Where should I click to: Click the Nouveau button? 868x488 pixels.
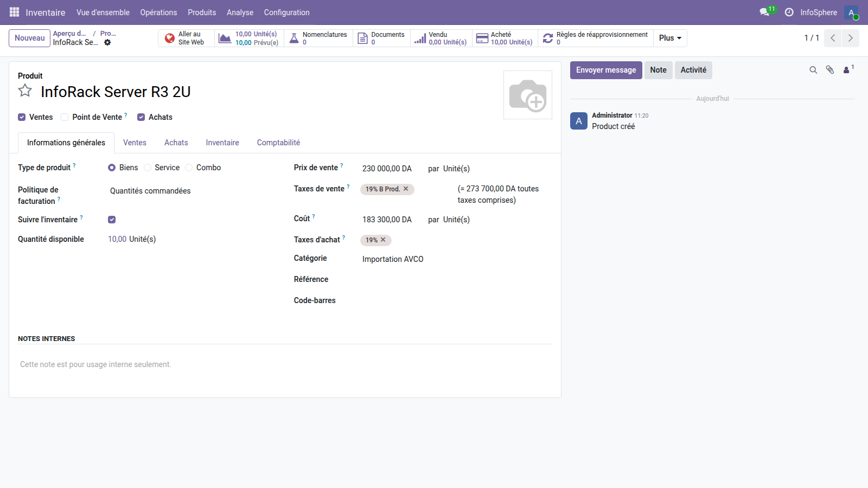(29, 38)
